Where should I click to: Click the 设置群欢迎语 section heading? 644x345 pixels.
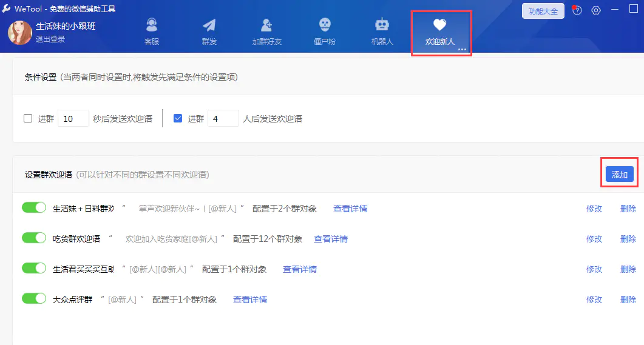[x=49, y=175]
